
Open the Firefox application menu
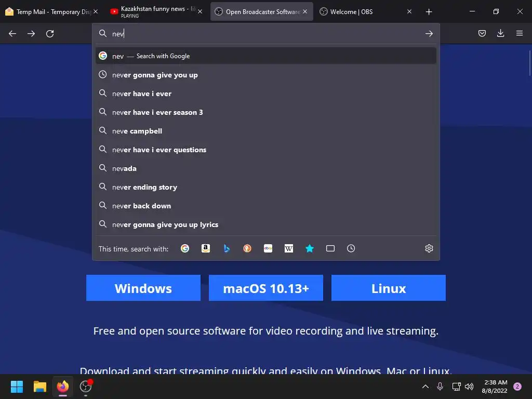click(x=519, y=33)
